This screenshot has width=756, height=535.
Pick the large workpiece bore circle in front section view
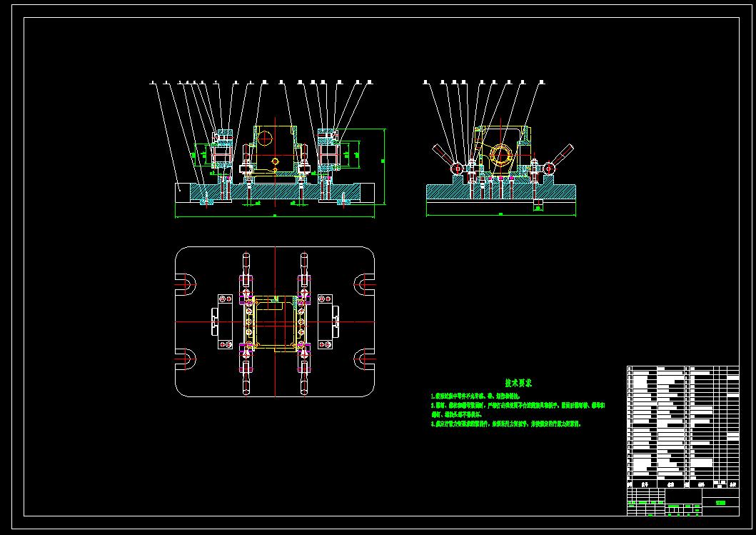click(x=265, y=139)
